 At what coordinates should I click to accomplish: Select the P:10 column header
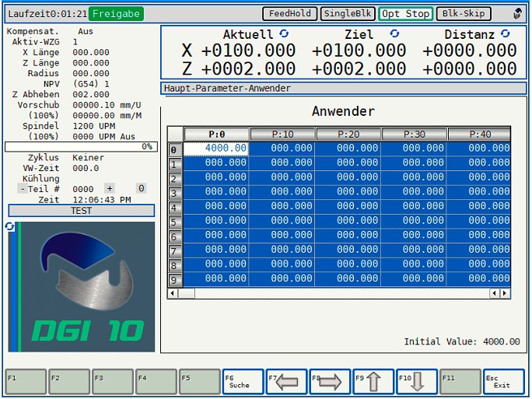(282, 135)
